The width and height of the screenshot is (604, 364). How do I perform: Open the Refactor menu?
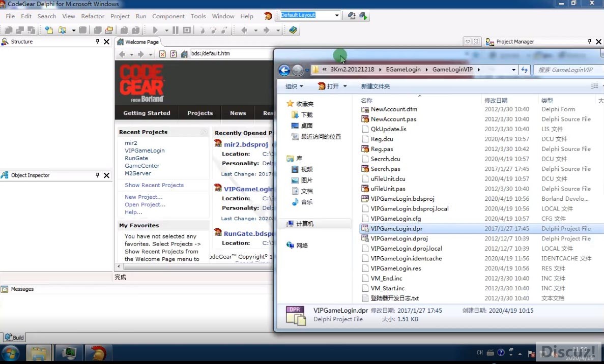[93, 16]
